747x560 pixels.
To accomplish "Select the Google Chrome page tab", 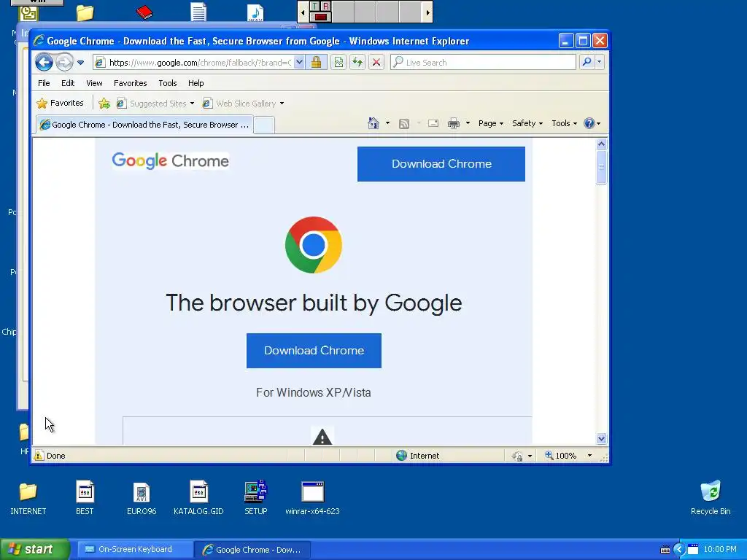I will click(144, 125).
